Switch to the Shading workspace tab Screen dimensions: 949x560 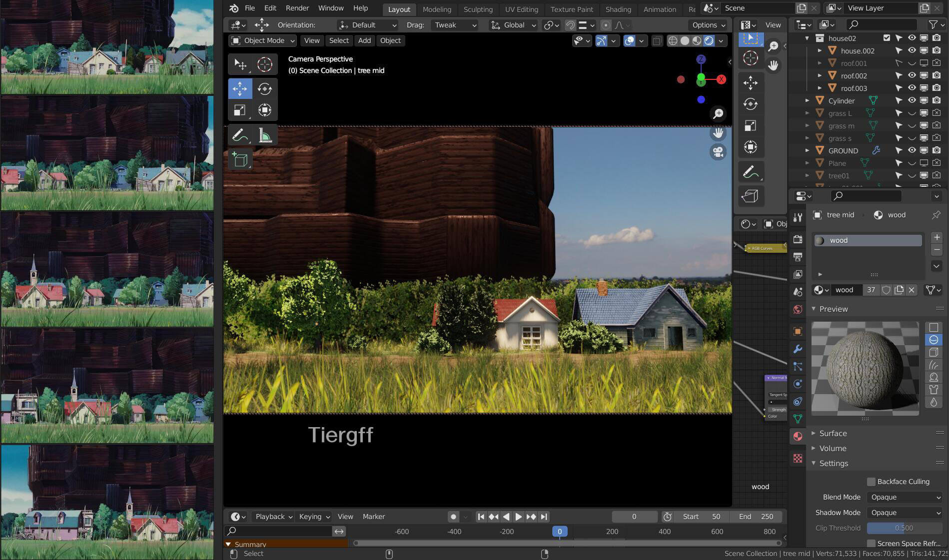point(618,9)
